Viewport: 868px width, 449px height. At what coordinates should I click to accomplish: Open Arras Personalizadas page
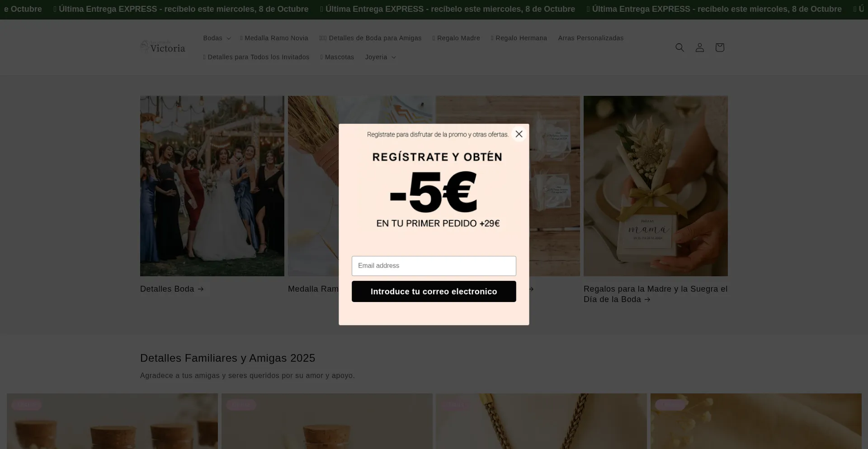[x=590, y=38]
